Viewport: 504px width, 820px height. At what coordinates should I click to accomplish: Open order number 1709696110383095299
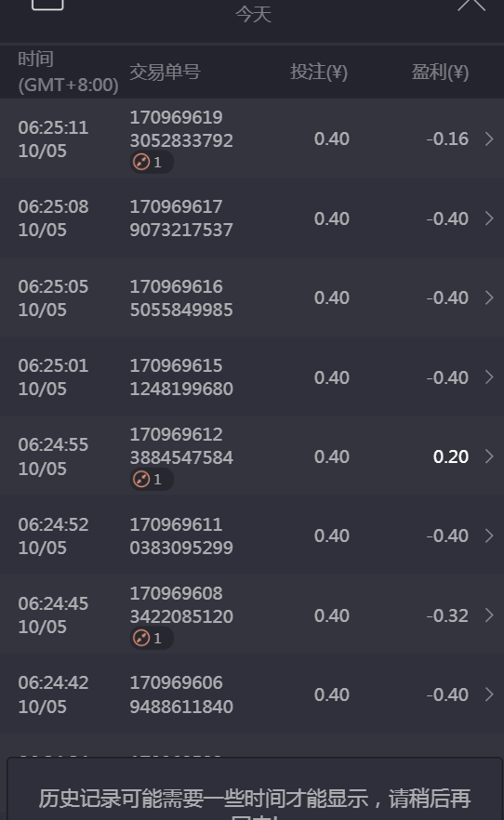[x=181, y=536]
